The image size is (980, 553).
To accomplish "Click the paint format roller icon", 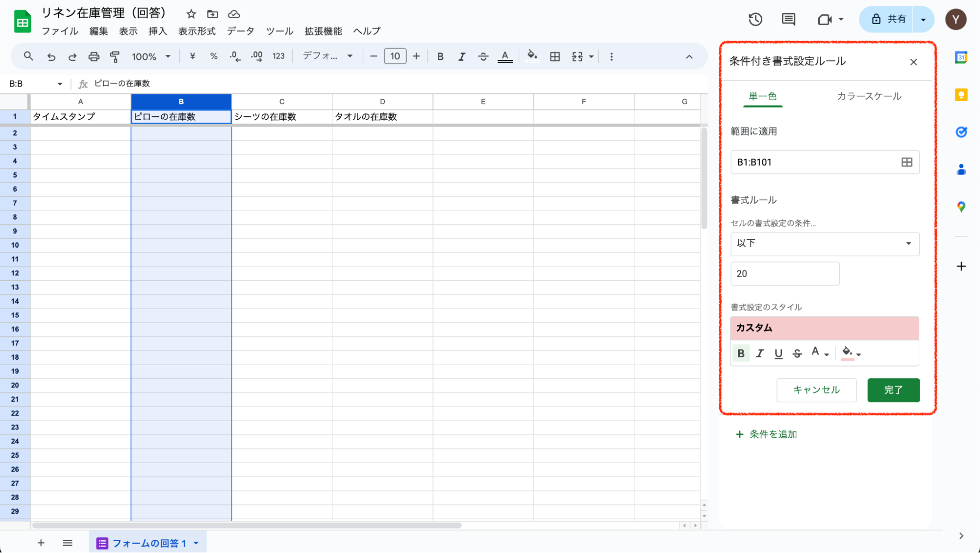I will (115, 56).
